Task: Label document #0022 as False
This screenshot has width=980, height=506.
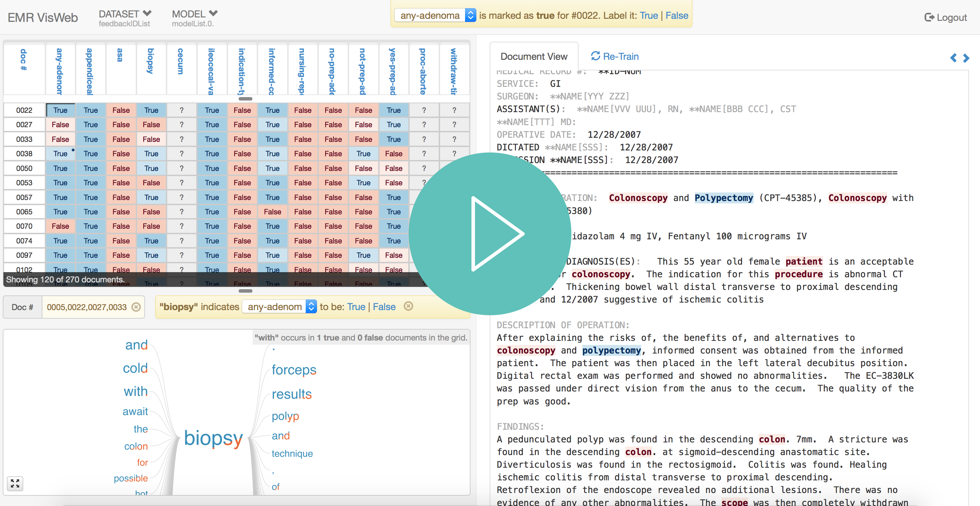Action: (676, 15)
